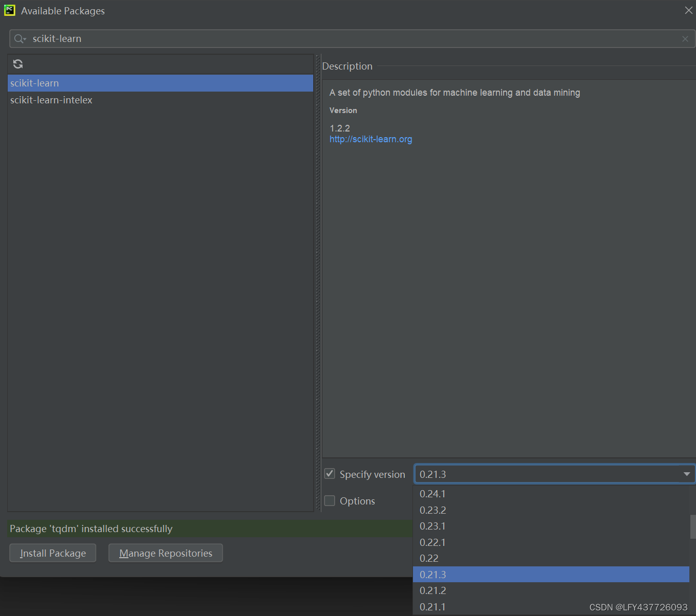Clear the search field with the X icon
This screenshot has width=696, height=616.
click(x=685, y=39)
